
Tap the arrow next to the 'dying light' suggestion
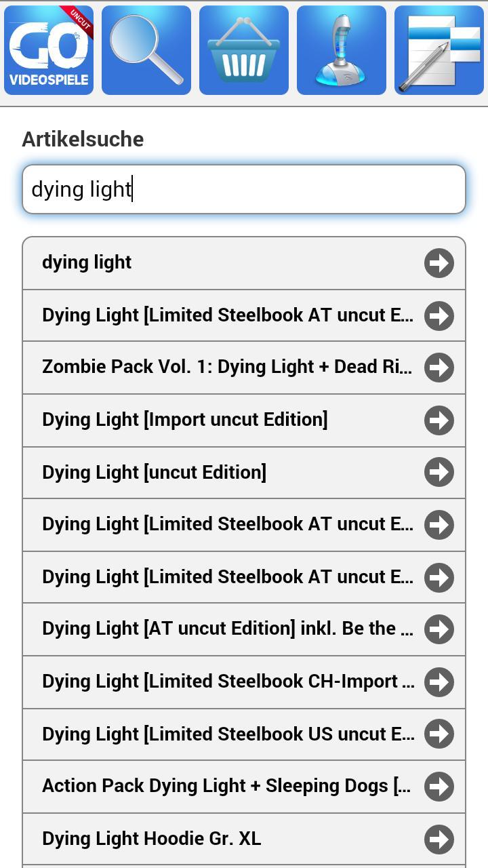pos(439,262)
